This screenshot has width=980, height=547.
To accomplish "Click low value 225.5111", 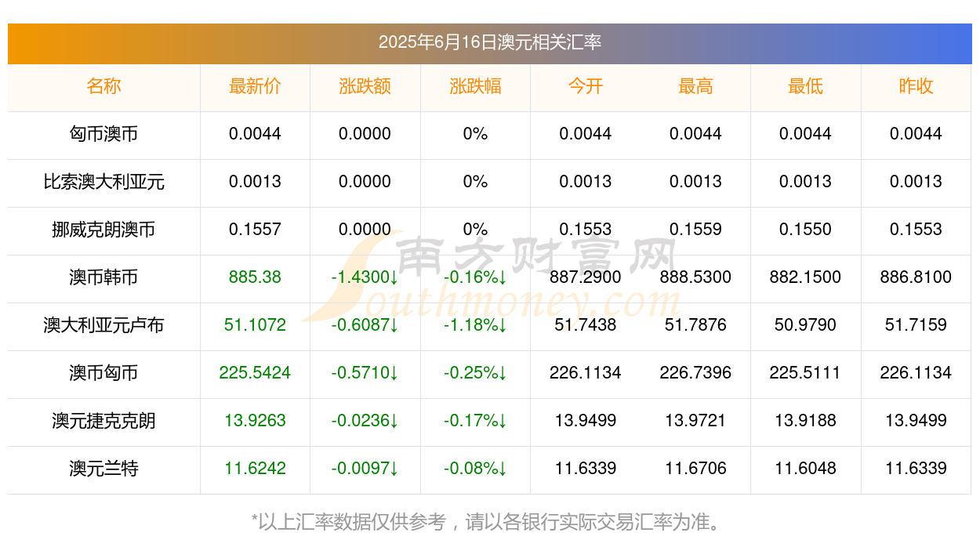I will click(x=805, y=373).
